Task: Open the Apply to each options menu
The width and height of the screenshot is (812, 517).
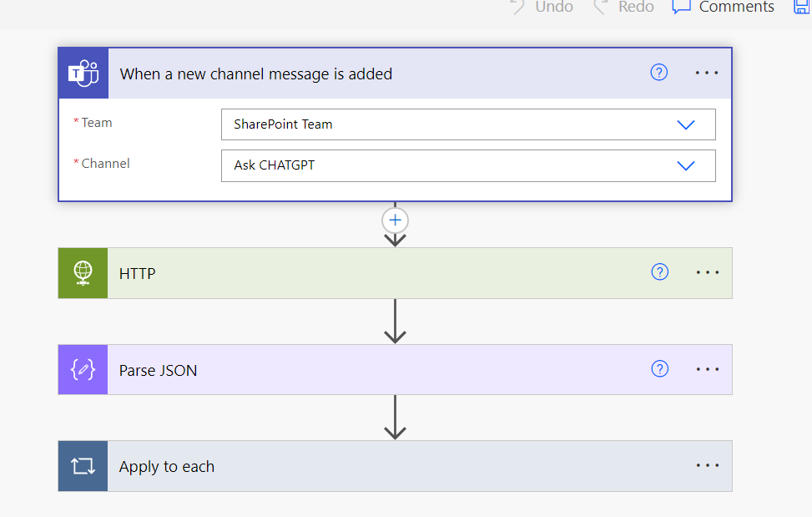Action: pyautogui.click(x=707, y=465)
